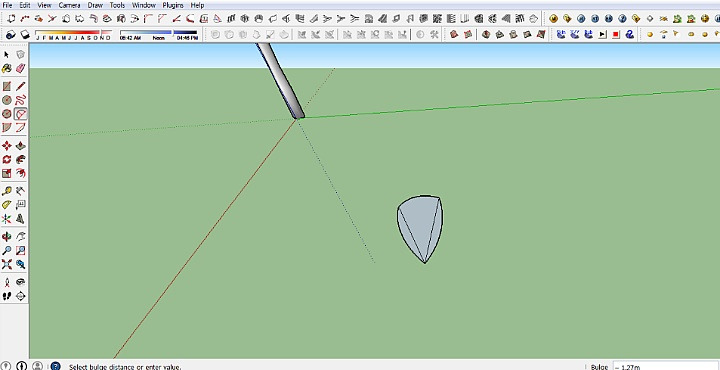Open the Help menu

[x=197, y=5]
